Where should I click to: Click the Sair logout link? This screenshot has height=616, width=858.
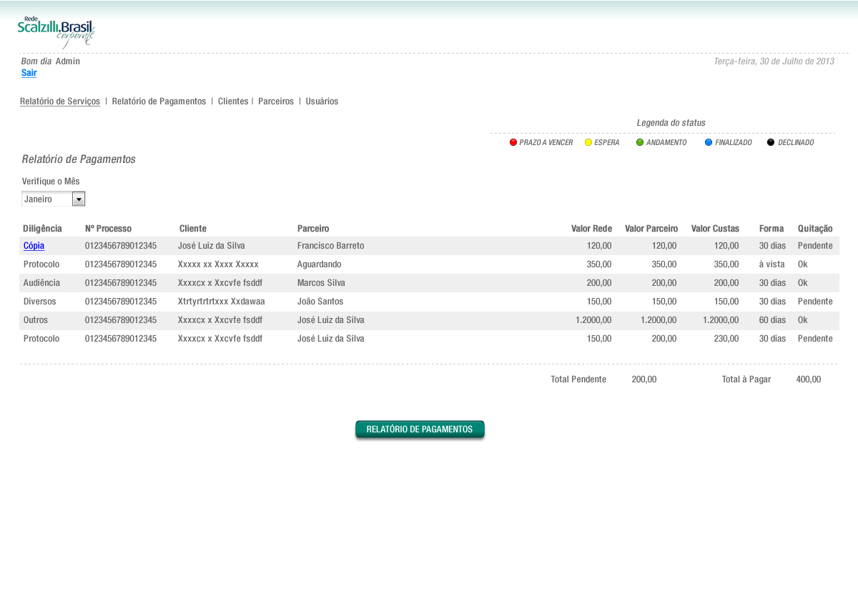coord(29,73)
